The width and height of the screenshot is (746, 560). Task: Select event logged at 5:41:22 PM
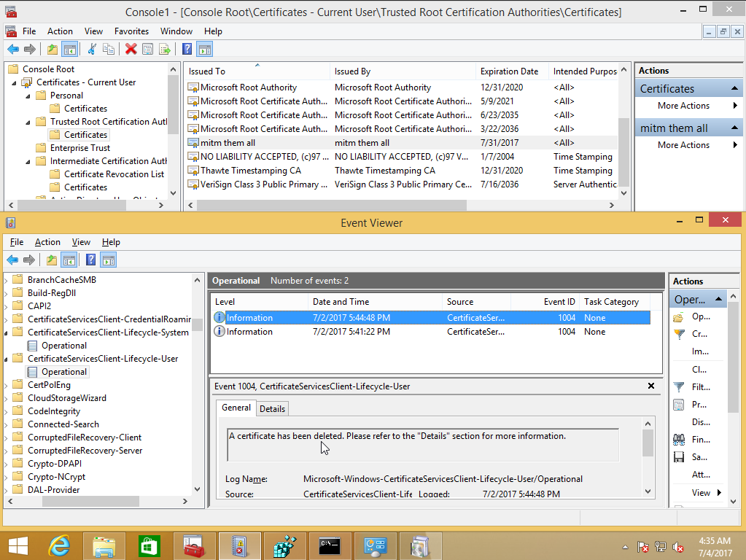pyautogui.click(x=431, y=332)
